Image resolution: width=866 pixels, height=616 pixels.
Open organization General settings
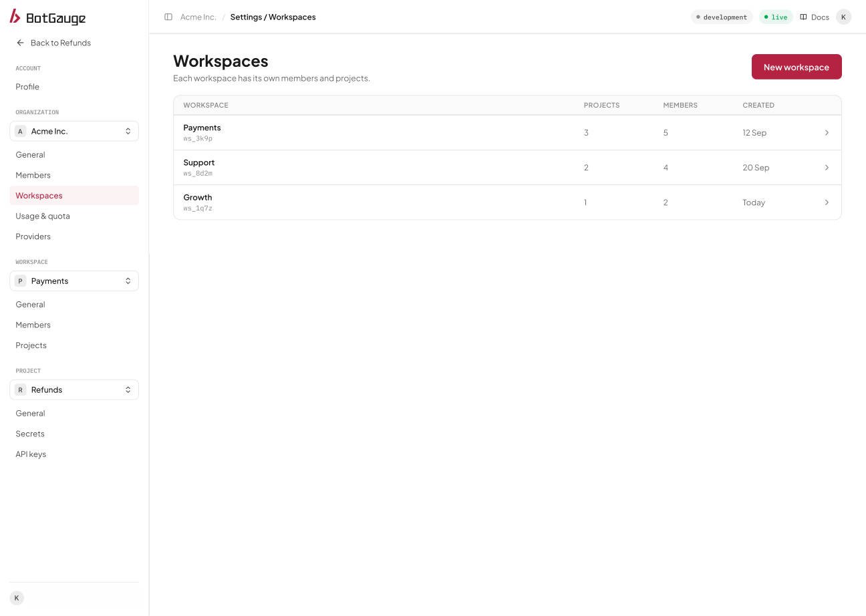30,155
